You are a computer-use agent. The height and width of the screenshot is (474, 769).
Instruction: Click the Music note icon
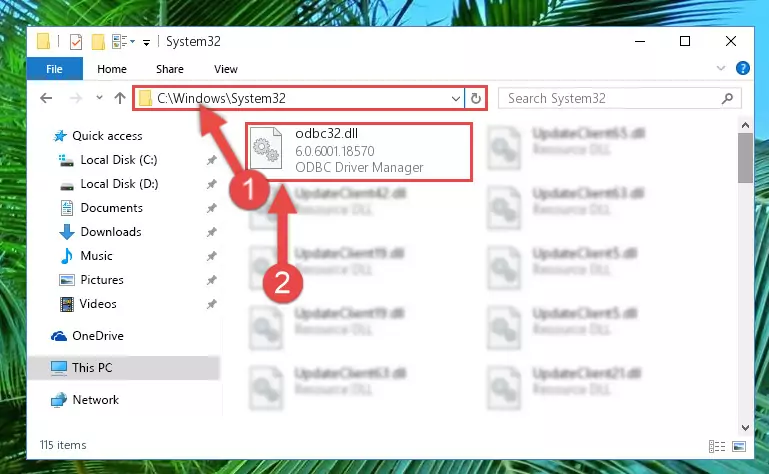tap(66, 256)
